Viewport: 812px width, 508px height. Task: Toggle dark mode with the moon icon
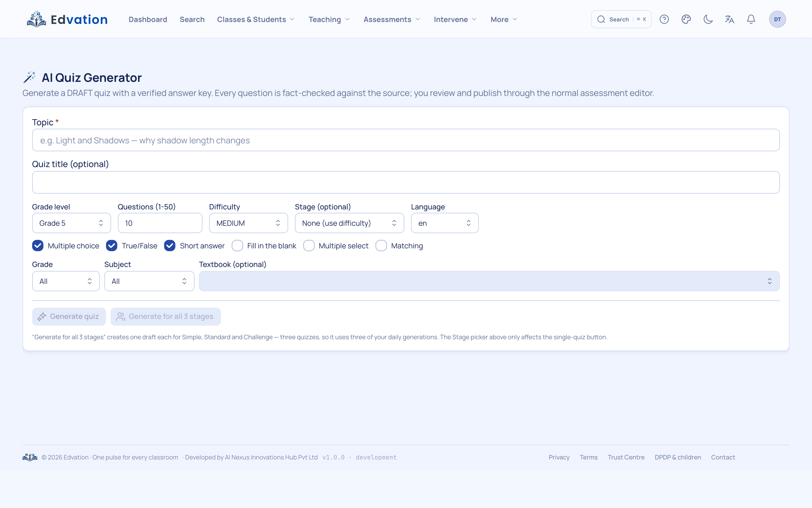point(708,19)
